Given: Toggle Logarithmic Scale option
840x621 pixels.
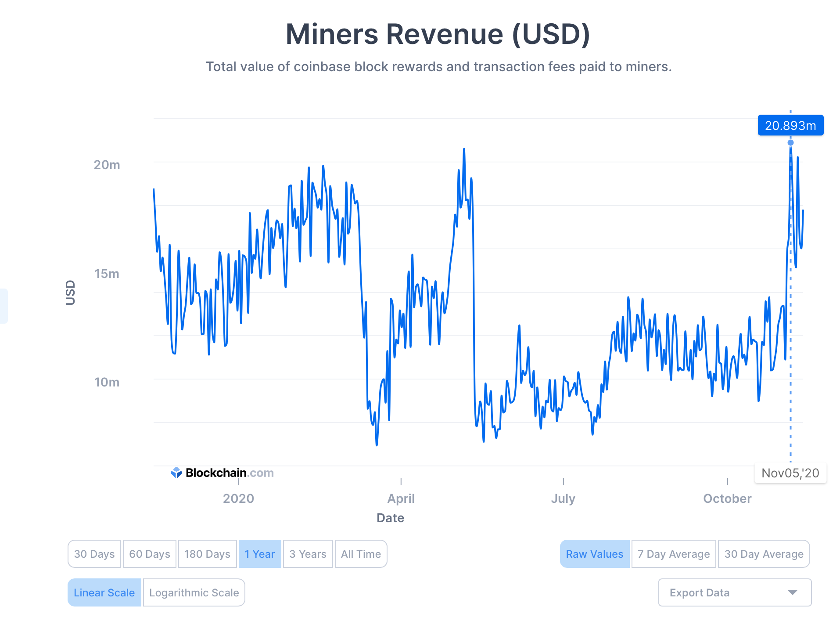Looking at the screenshot, I should click(x=194, y=592).
